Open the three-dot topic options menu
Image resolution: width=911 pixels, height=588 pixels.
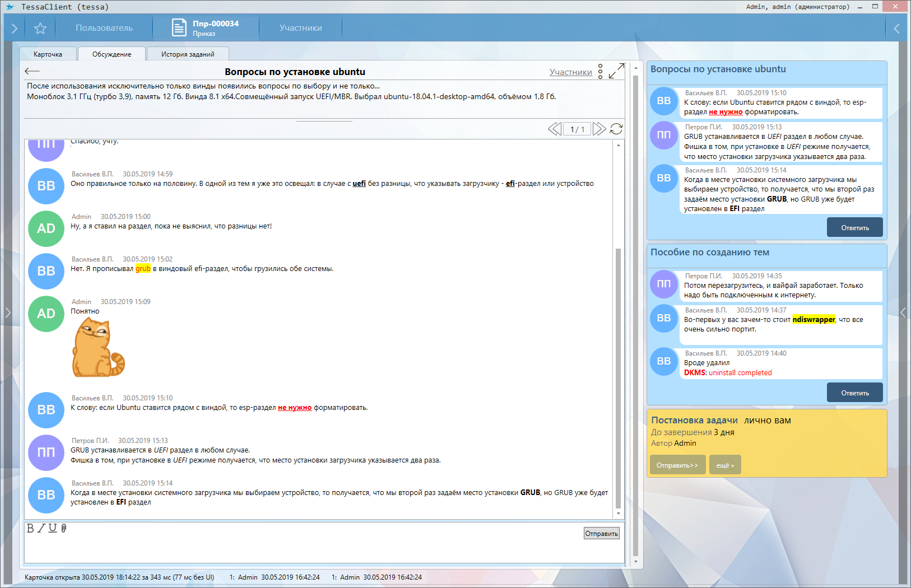click(600, 71)
